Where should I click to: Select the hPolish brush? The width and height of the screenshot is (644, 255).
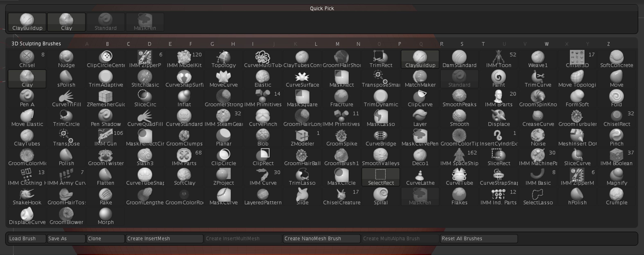click(x=577, y=197)
